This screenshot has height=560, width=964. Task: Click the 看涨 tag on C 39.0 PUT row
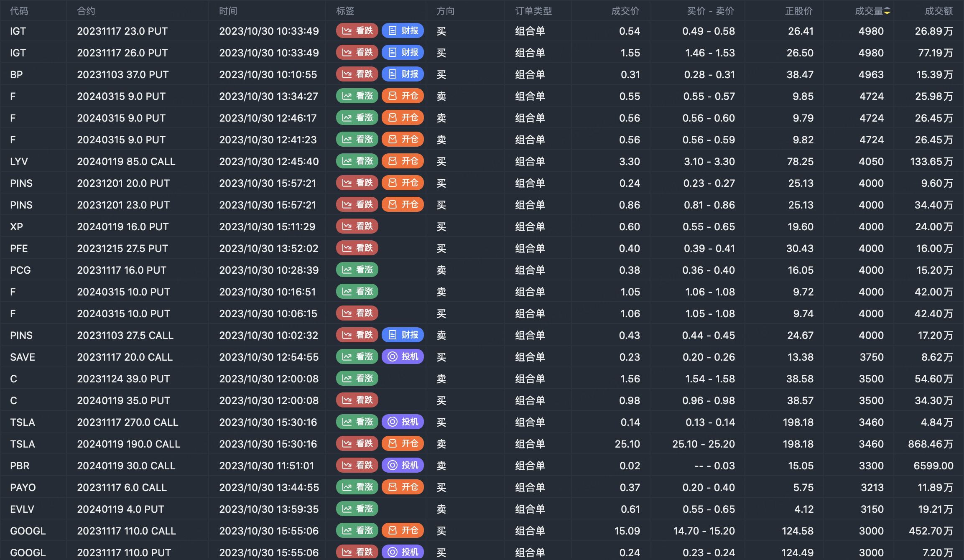tap(357, 378)
